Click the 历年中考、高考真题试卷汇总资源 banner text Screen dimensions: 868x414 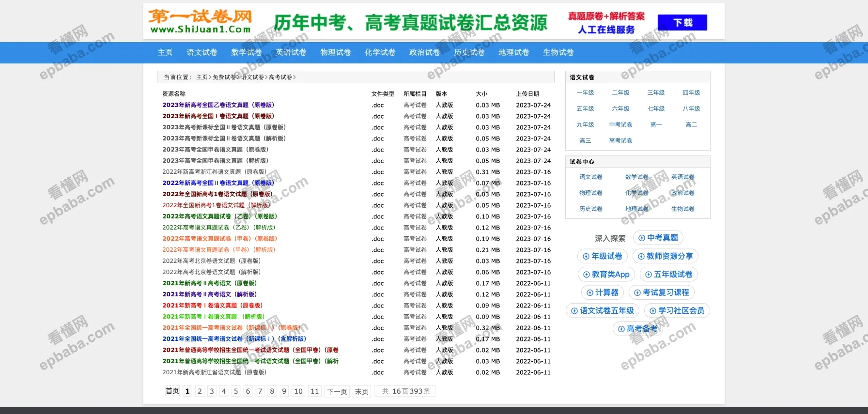[x=410, y=22]
